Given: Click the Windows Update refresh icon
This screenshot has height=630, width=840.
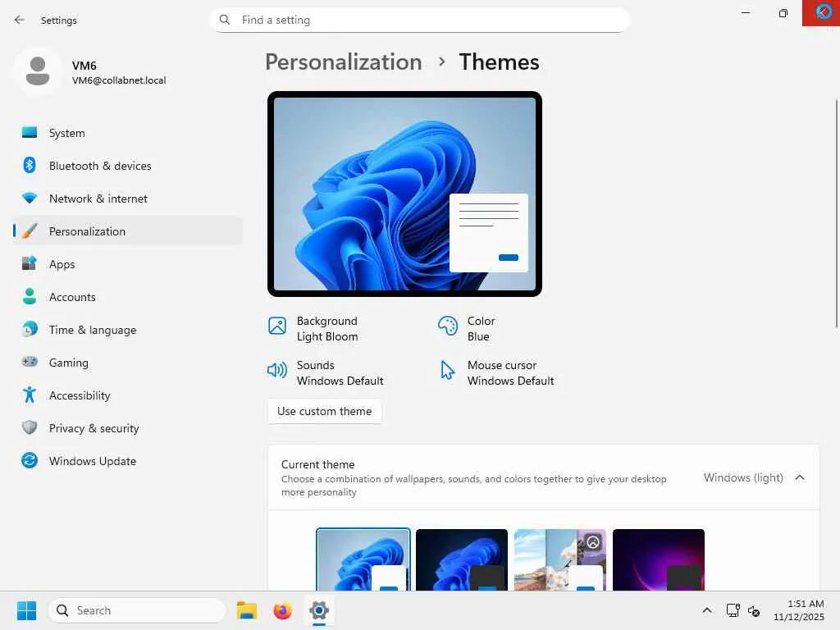Looking at the screenshot, I should (30, 460).
